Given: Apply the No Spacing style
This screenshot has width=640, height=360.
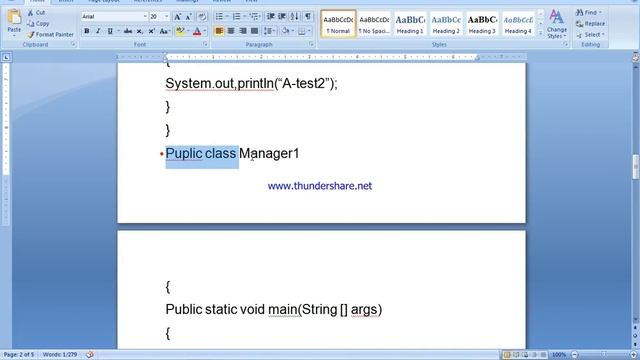Looking at the screenshot, I should point(374,24).
